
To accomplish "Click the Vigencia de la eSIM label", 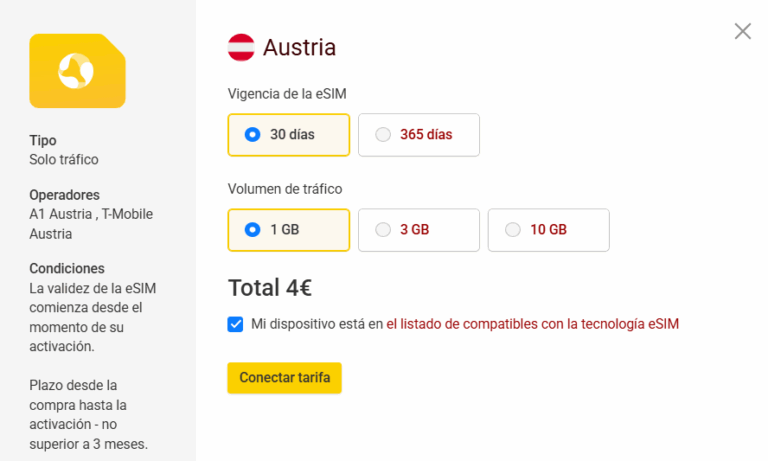I will pyautogui.click(x=287, y=93).
